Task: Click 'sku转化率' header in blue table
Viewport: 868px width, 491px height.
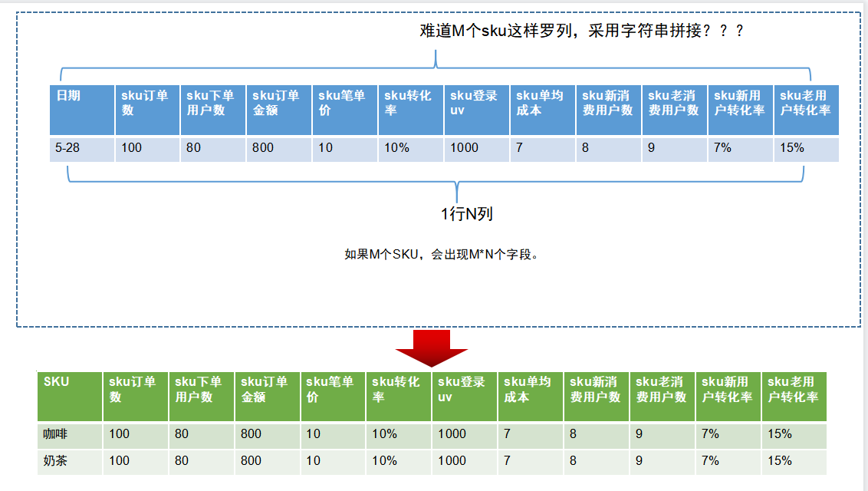Action: [410, 110]
